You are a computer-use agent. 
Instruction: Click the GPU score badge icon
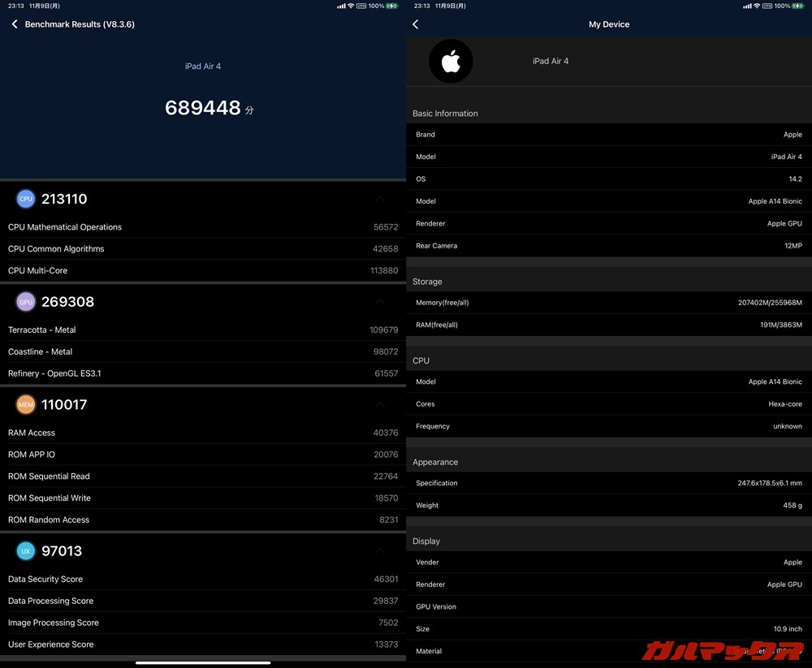pyautogui.click(x=25, y=301)
